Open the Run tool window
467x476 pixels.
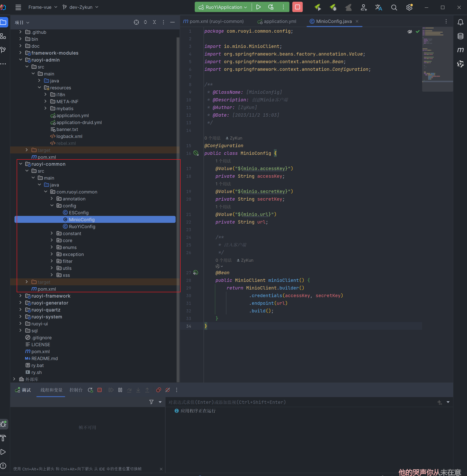(x=3, y=452)
